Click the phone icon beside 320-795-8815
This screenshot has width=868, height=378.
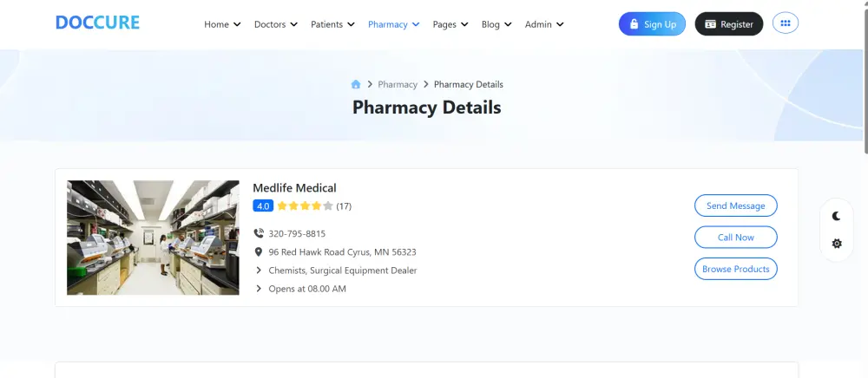259,233
